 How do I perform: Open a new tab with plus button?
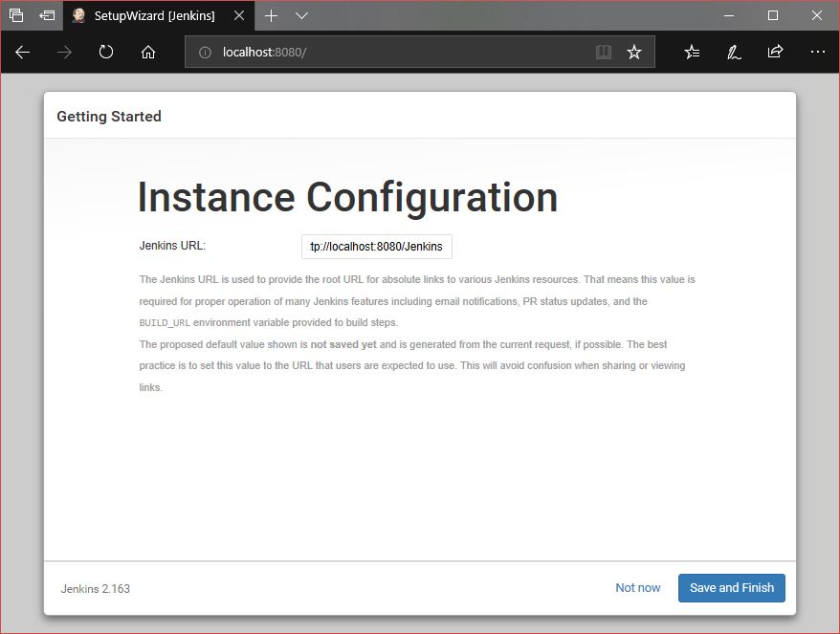pyautogui.click(x=272, y=16)
